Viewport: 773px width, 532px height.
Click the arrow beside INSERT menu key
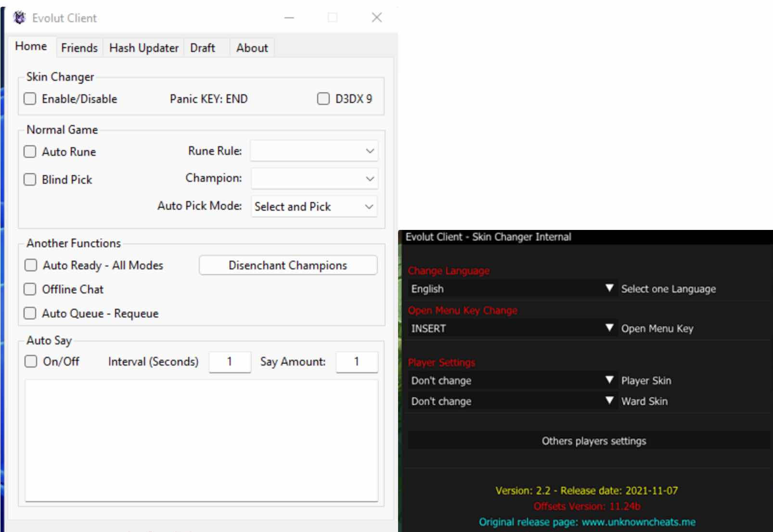[x=609, y=328]
